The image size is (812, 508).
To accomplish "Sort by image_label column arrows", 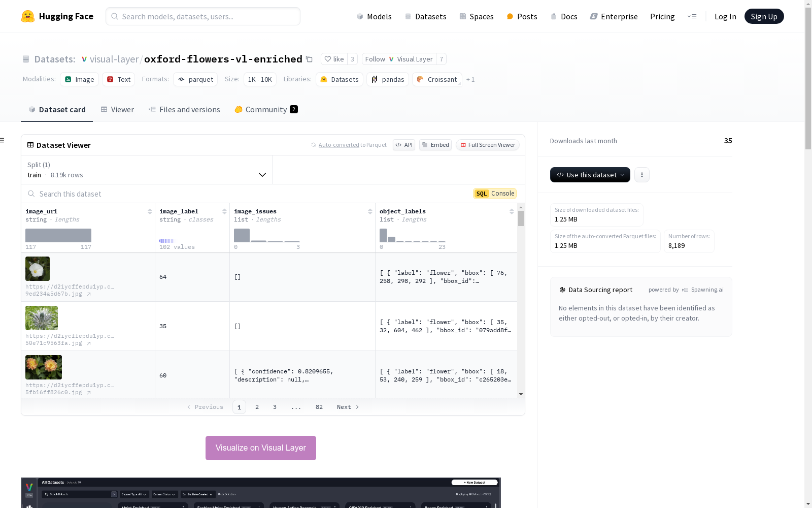I will (224, 211).
